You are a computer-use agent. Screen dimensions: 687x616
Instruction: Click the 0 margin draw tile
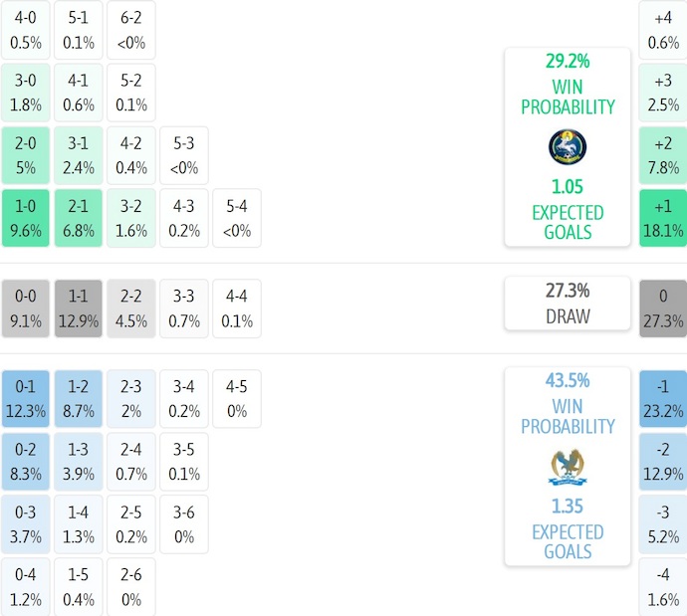coord(662,308)
